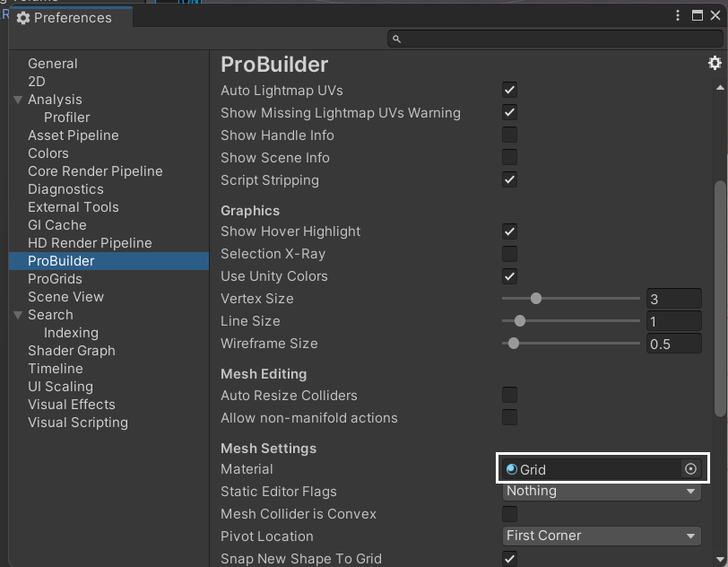Open ProBuilder settings gear menu
This screenshot has width=728, height=567.
coord(715,63)
